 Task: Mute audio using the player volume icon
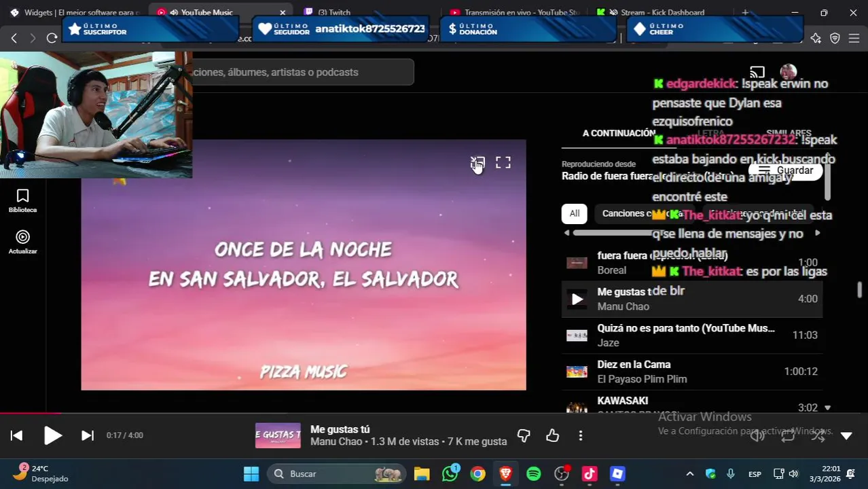tap(757, 436)
